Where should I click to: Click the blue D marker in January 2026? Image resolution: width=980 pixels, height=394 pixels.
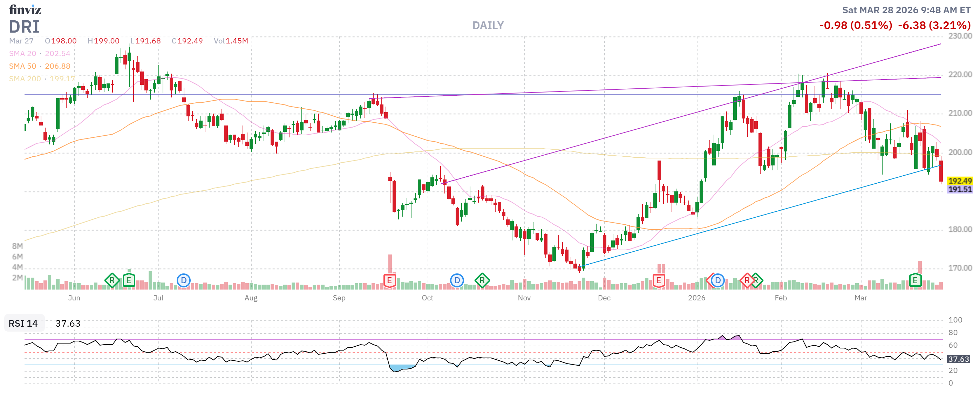[x=717, y=281]
